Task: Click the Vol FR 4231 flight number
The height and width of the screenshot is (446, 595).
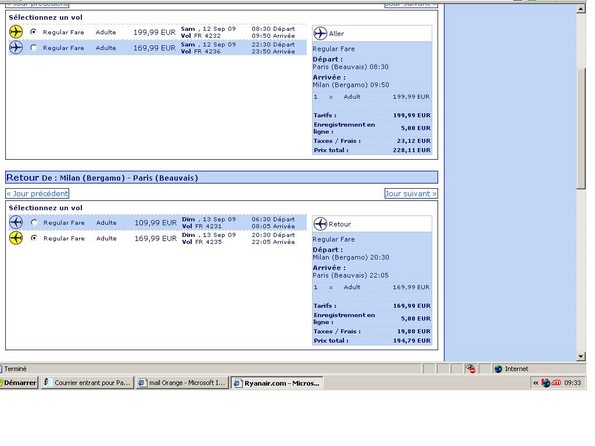Action: tap(201, 226)
